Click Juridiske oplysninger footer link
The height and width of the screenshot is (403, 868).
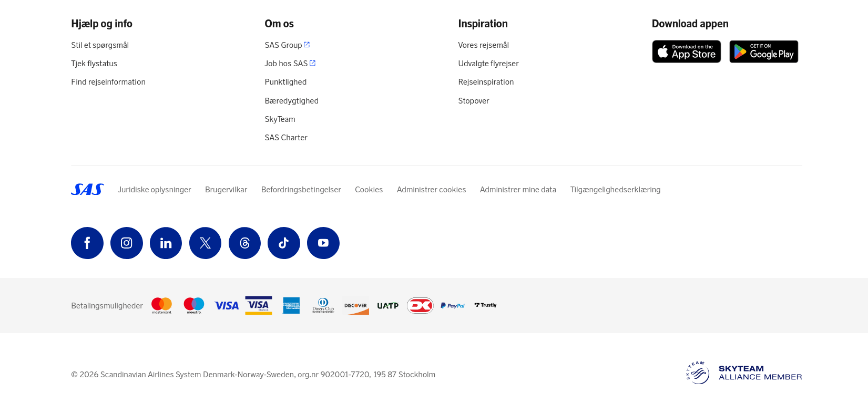click(154, 190)
